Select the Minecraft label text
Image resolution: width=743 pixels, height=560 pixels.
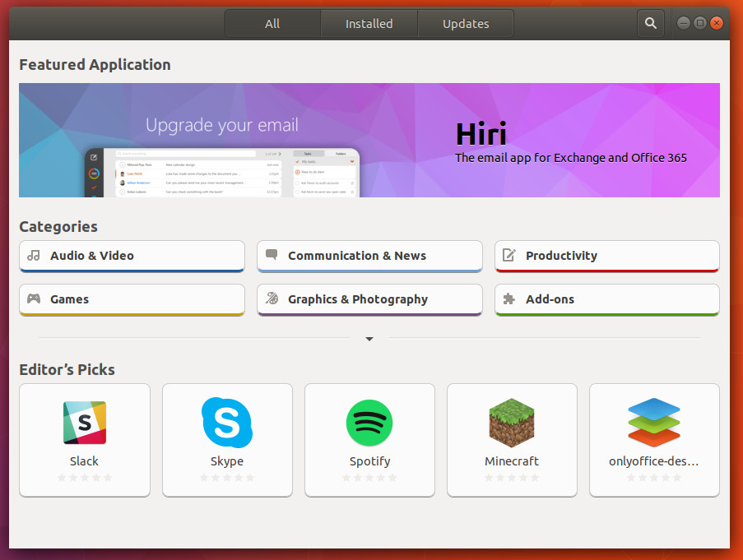512,461
